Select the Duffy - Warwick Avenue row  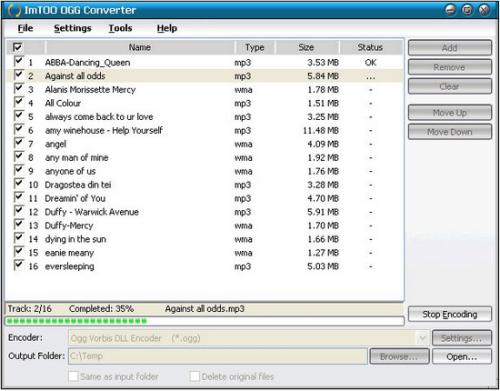coord(204,212)
